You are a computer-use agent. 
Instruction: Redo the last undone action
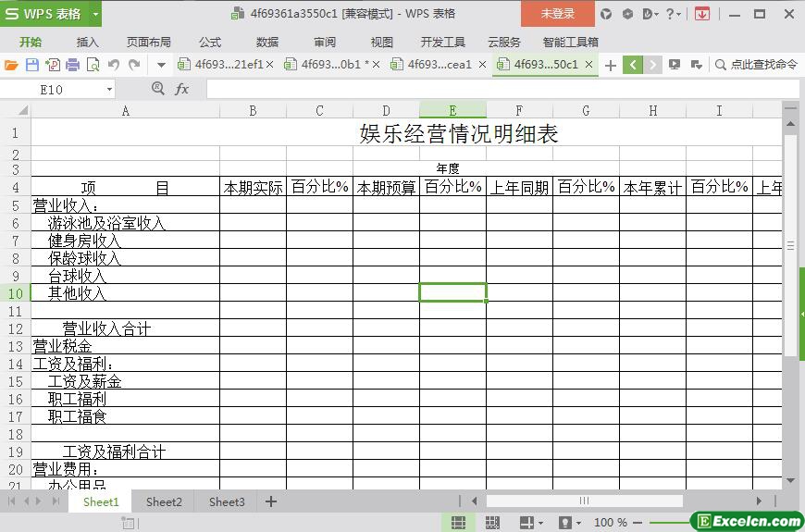pyautogui.click(x=134, y=65)
